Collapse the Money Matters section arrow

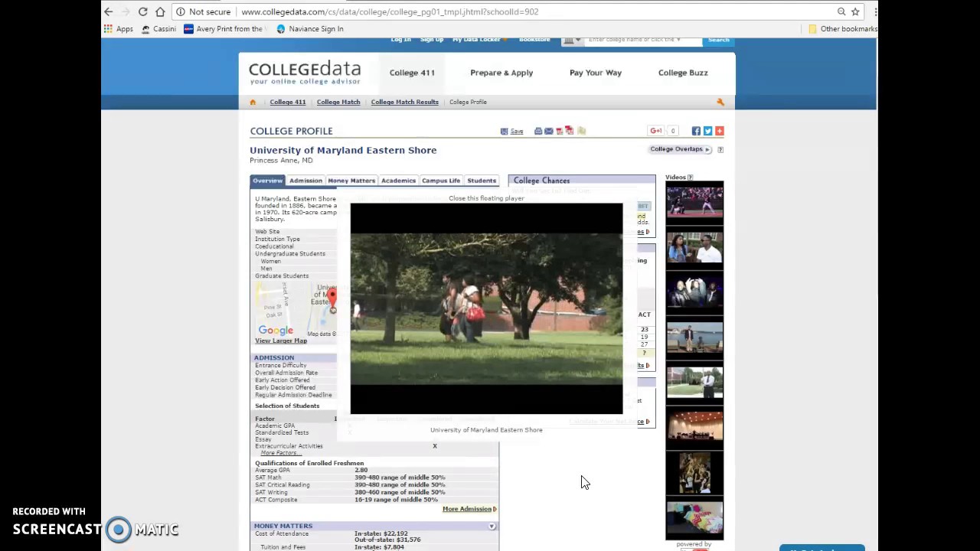492,527
